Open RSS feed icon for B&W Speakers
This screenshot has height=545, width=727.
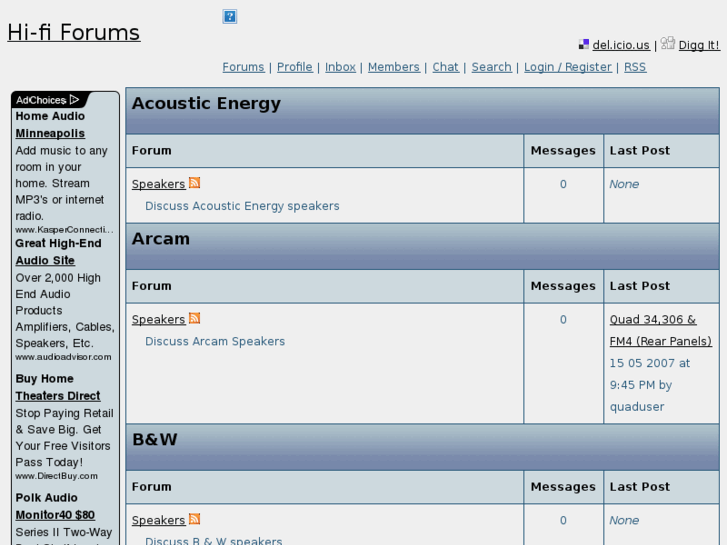point(195,519)
